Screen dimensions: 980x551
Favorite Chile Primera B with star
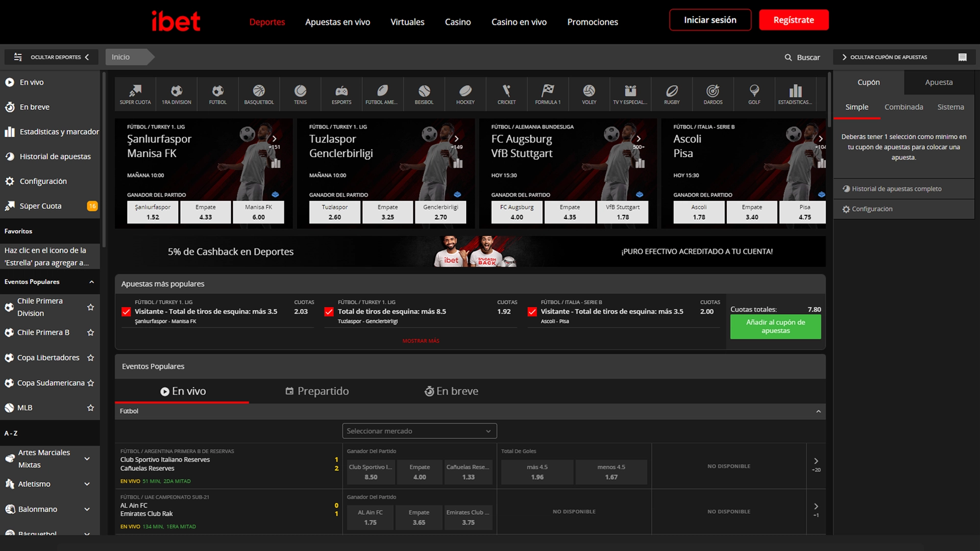coord(91,333)
